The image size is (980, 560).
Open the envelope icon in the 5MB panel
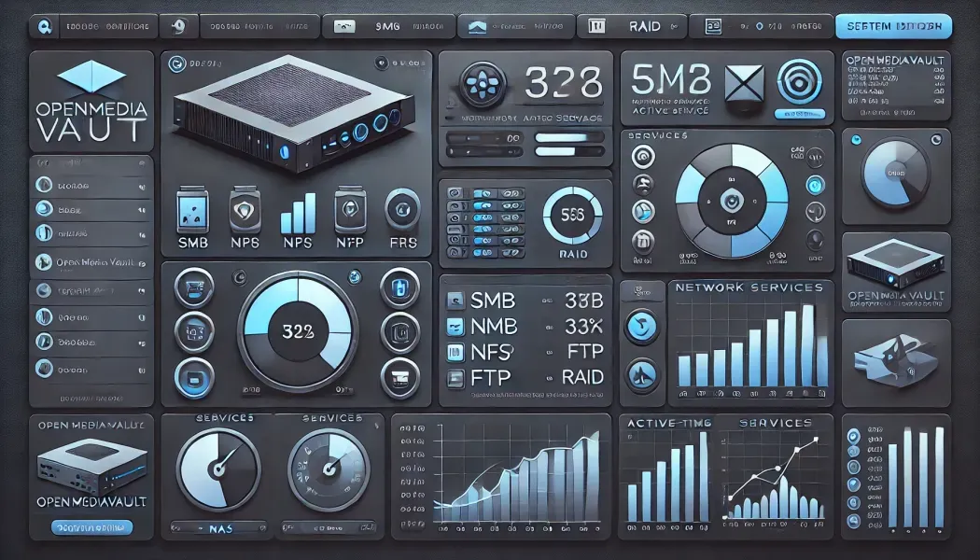(744, 83)
